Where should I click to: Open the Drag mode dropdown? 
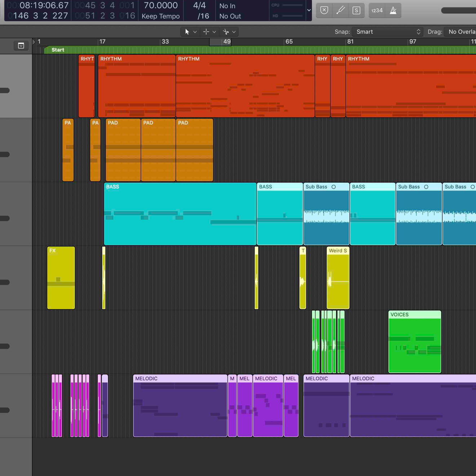coord(461,32)
